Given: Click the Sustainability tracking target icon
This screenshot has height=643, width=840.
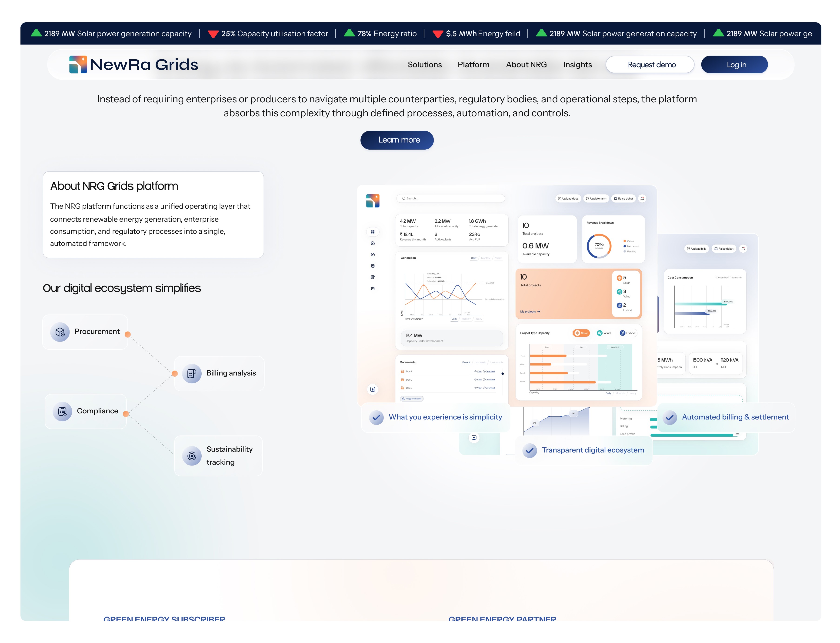Looking at the screenshot, I should pyautogui.click(x=192, y=456).
